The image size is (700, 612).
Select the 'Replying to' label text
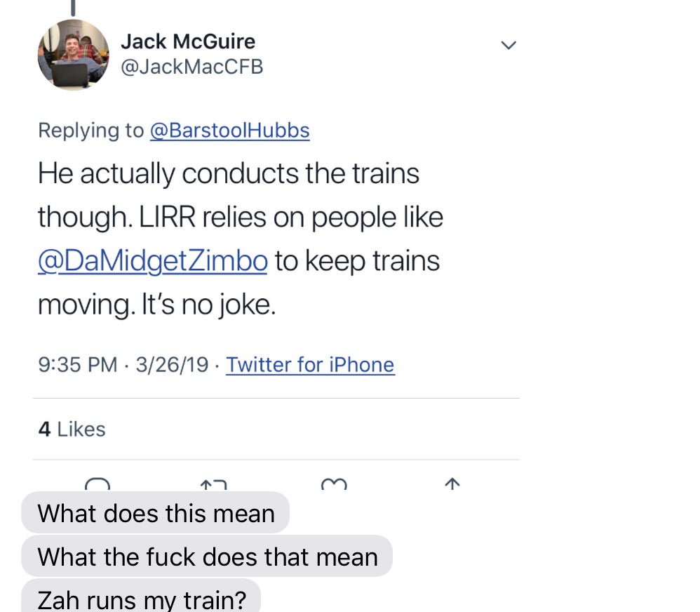click(x=92, y=130)
